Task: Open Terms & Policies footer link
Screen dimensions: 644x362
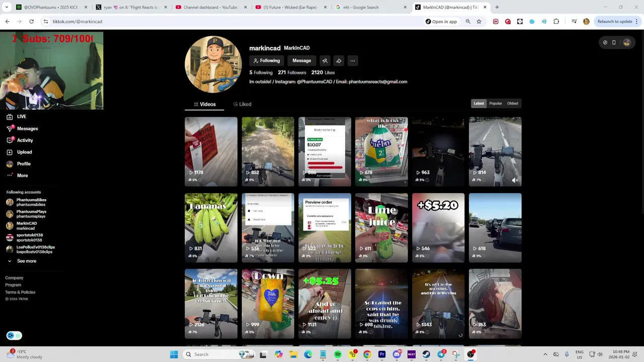Action: tap(20, 292)
